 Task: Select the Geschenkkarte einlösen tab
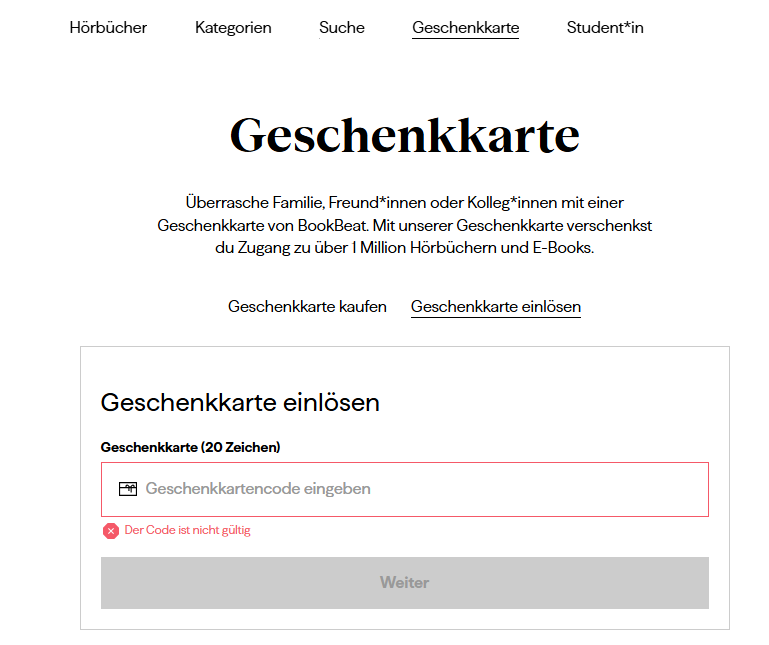tap(496, 307)
